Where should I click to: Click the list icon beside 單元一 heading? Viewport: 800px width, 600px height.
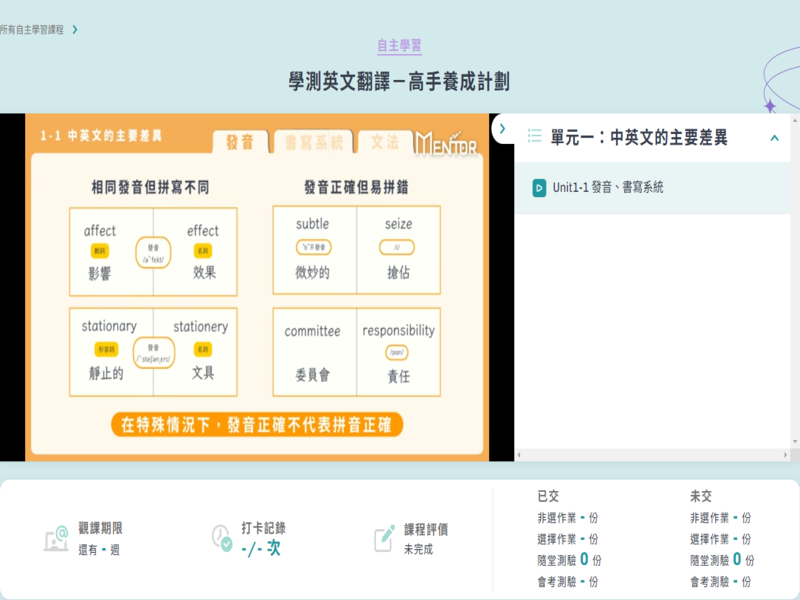coord(534,137)
